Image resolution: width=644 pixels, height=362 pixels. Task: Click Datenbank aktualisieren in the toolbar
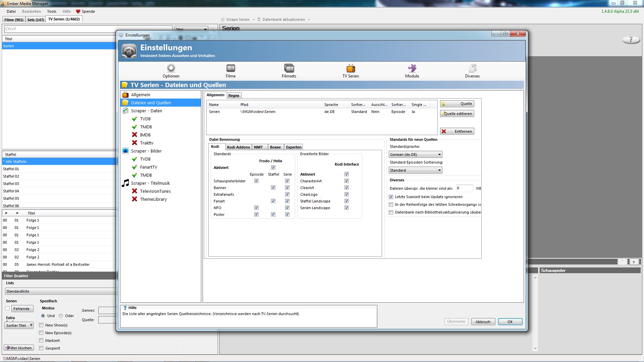[x=281, y=19]
